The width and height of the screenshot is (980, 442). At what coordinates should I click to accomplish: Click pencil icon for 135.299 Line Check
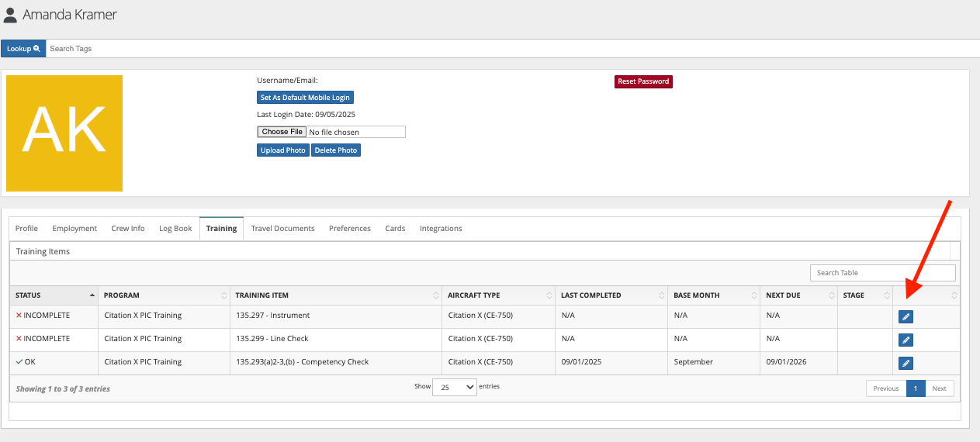906,340
